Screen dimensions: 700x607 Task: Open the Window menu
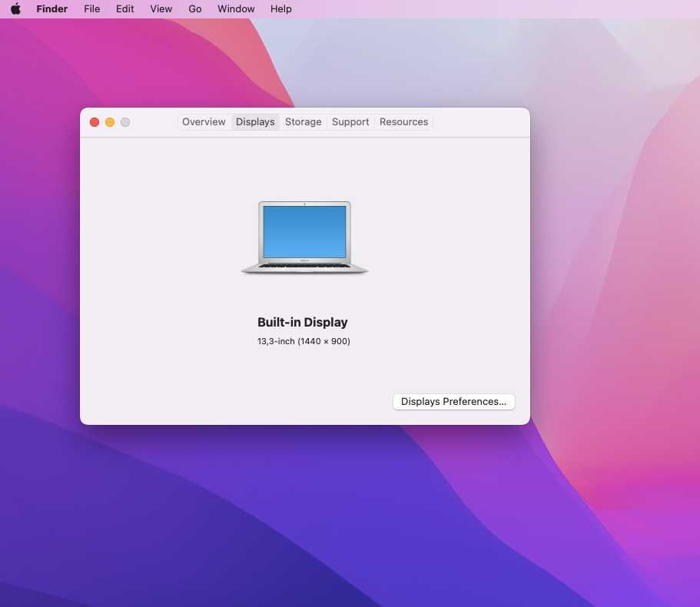tap(236, 9)
